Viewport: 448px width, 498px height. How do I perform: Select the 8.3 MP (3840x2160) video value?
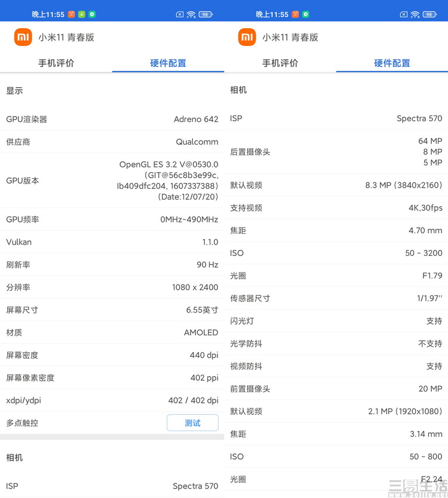click(404, 185)
